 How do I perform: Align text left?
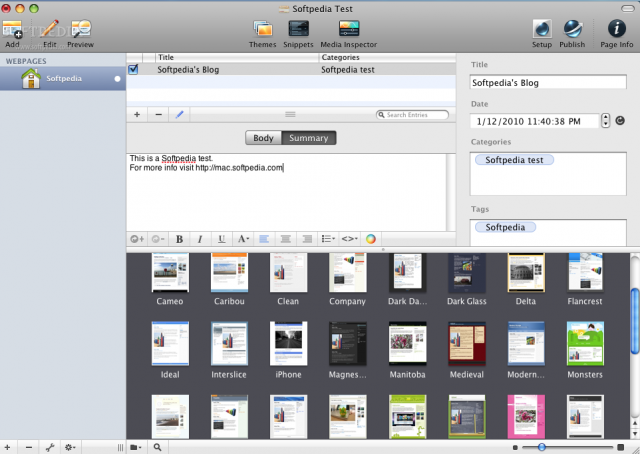264,239
